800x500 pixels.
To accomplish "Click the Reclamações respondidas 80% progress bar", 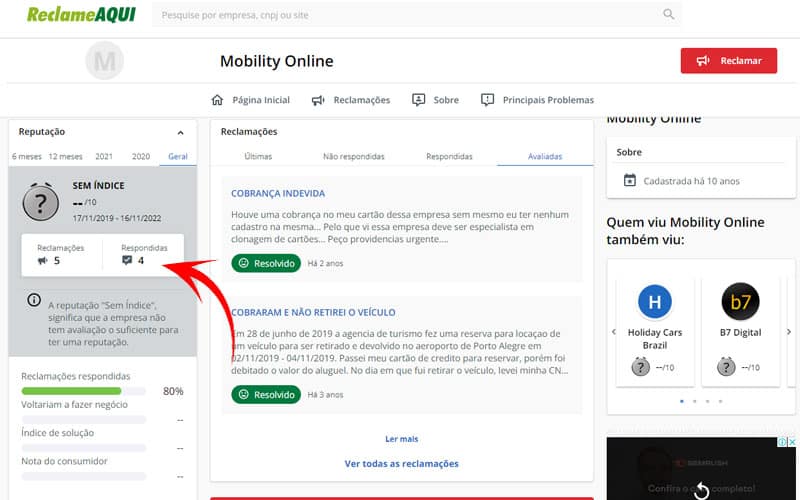I will (x=84, y=391).
